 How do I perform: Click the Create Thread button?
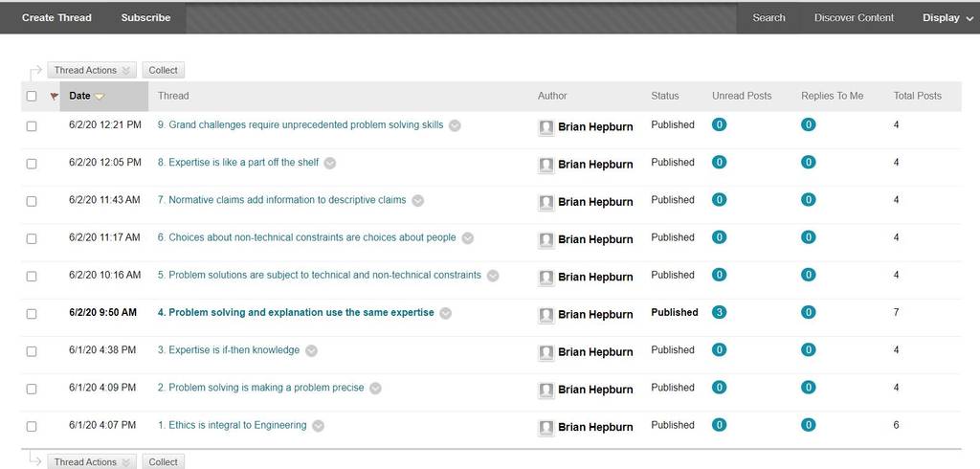(x=56, y=17)
